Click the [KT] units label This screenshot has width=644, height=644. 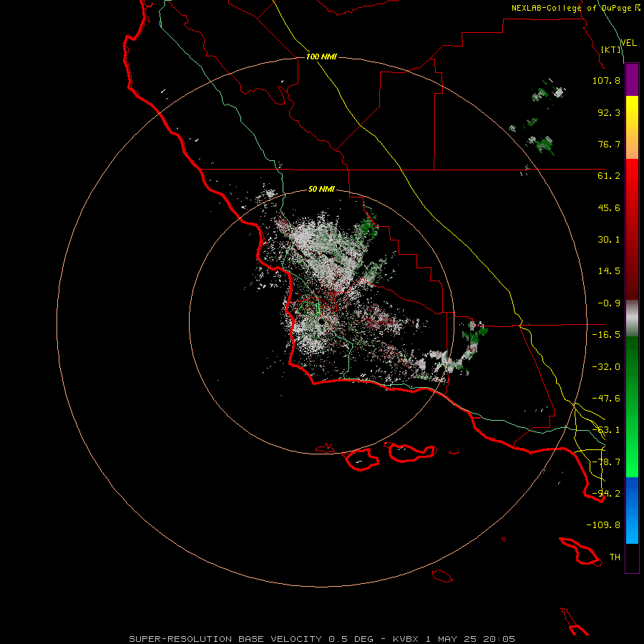pos(611,49)
